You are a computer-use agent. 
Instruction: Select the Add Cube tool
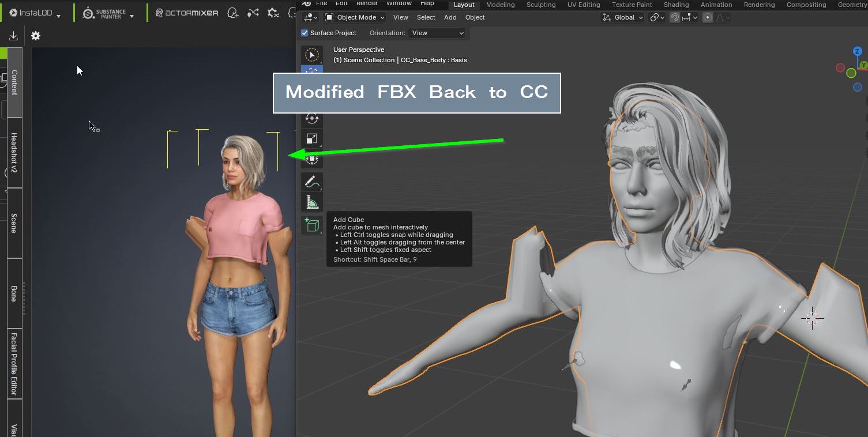[311, 225]
